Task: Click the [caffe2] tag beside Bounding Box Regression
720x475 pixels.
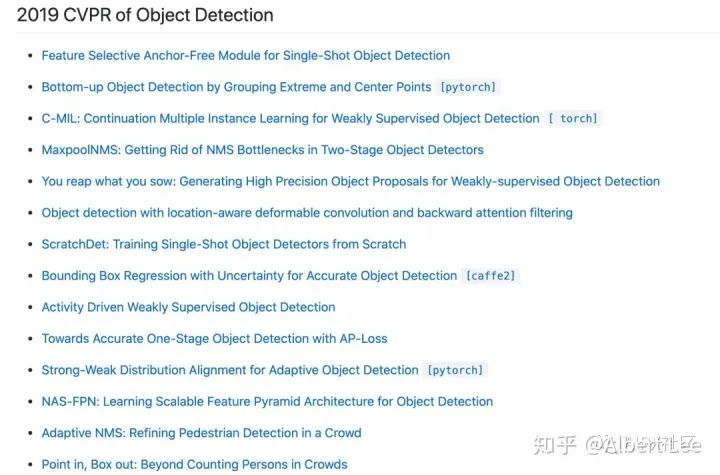Action: [491, 276]
